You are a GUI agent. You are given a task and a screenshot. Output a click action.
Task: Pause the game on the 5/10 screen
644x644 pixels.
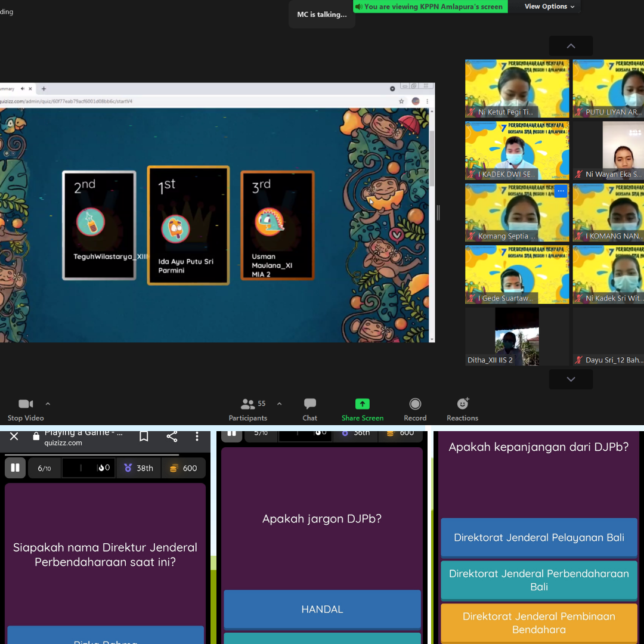point(231,435)
